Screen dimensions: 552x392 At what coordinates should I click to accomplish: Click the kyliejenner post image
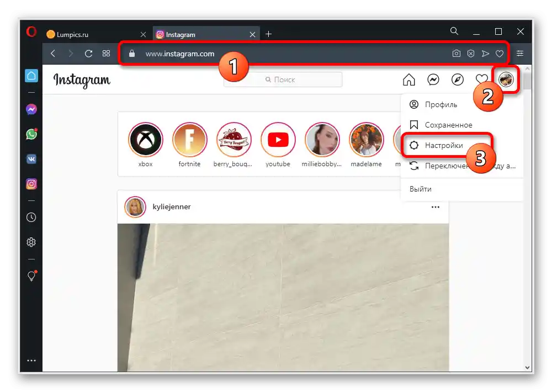coord(283,298)
